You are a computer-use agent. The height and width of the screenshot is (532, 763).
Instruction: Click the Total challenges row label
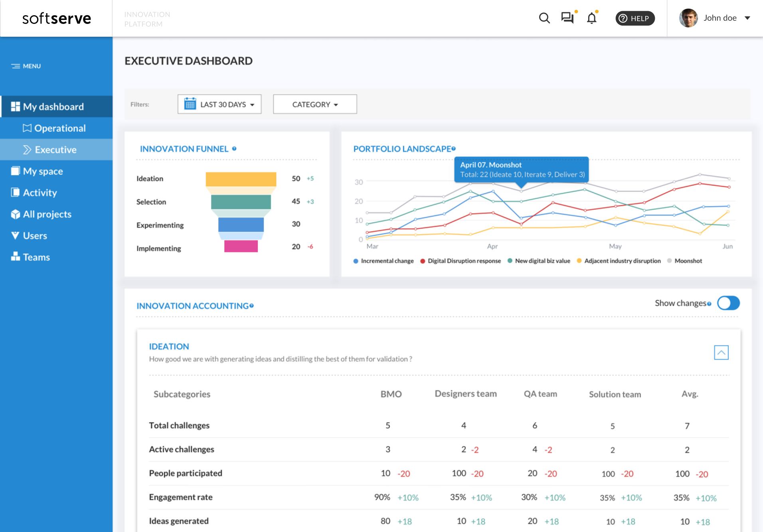click(179, 426)
